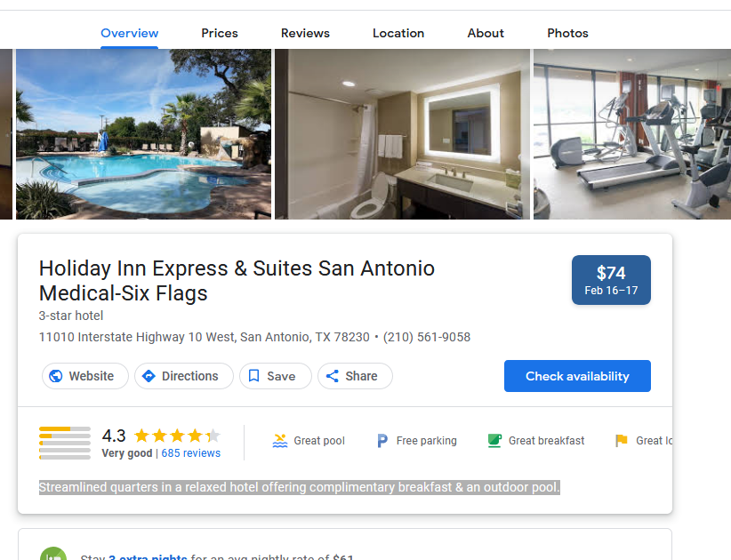
Task: Click the Website button
Action: pos(85,376)
